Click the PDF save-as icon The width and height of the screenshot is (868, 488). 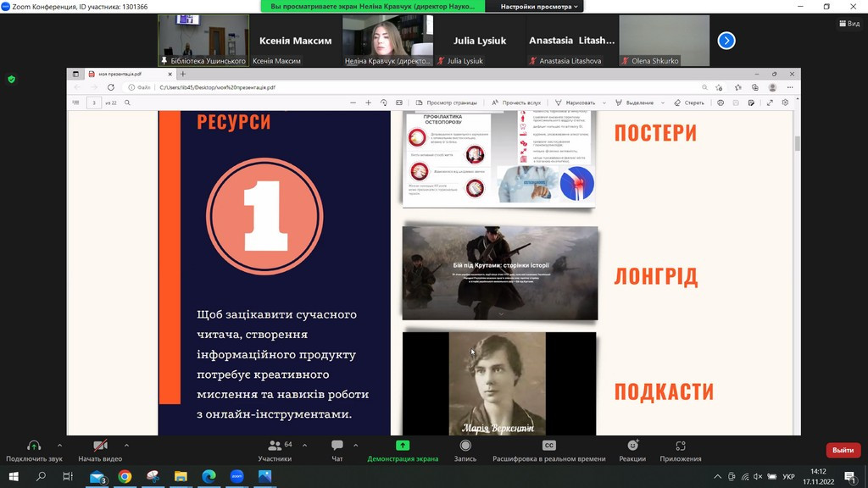(x=751, y=103)
